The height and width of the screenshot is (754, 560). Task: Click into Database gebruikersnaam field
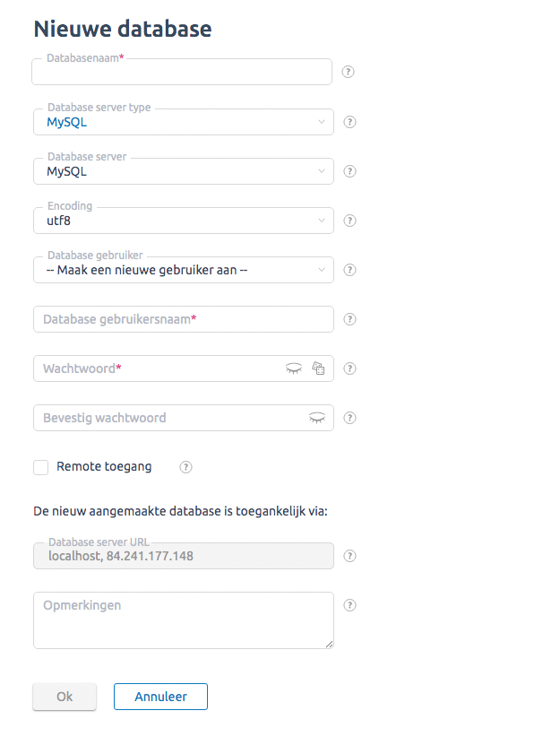click(x=184, y=319)
